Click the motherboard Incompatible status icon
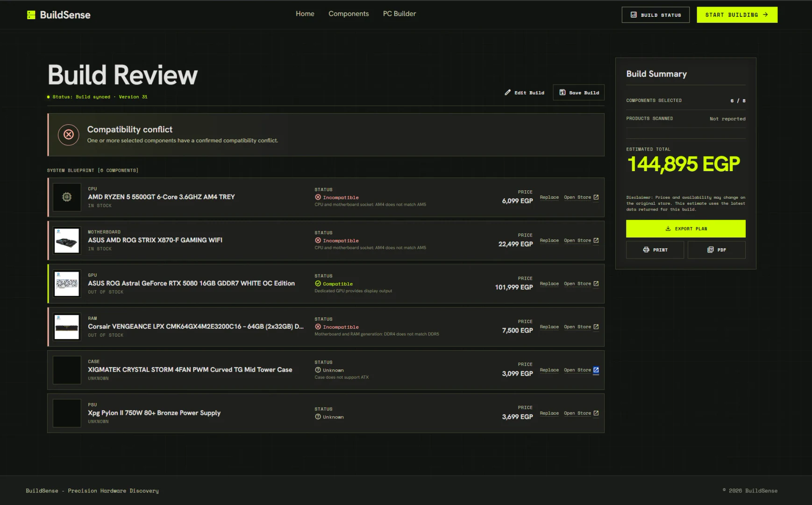812x505 pixels. click(318, 240)
